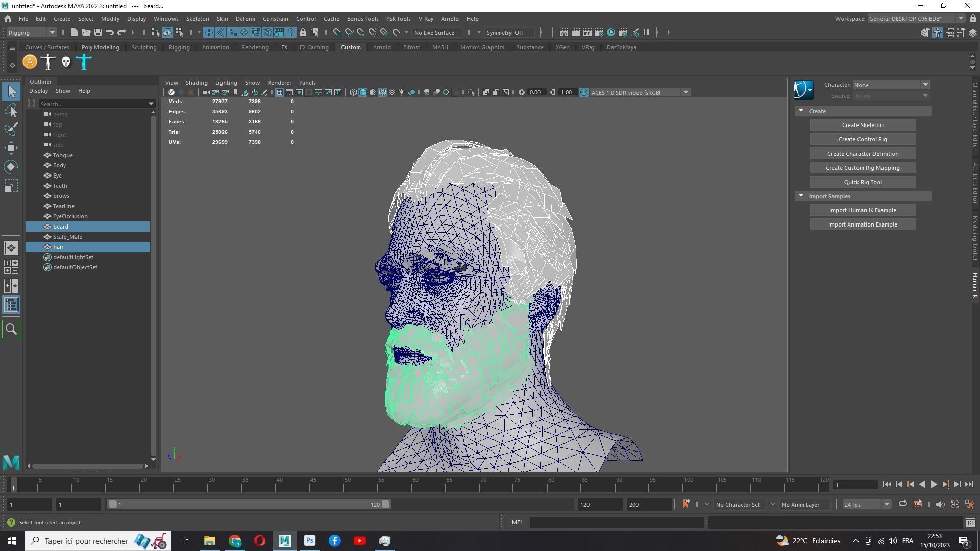
Task: Open the Character None dropdown
Action: pos(891,85)
